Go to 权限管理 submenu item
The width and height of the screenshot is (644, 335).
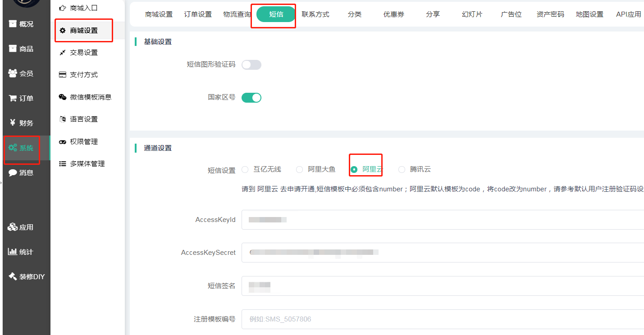pos(84,142)
